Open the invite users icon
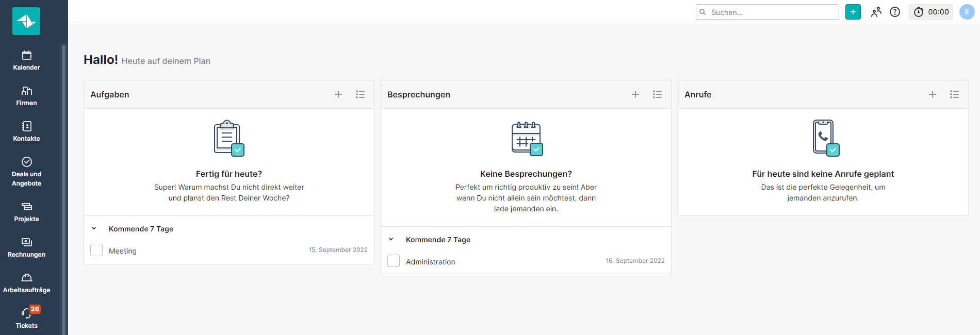The image size is (980, 335). (876, 12)
